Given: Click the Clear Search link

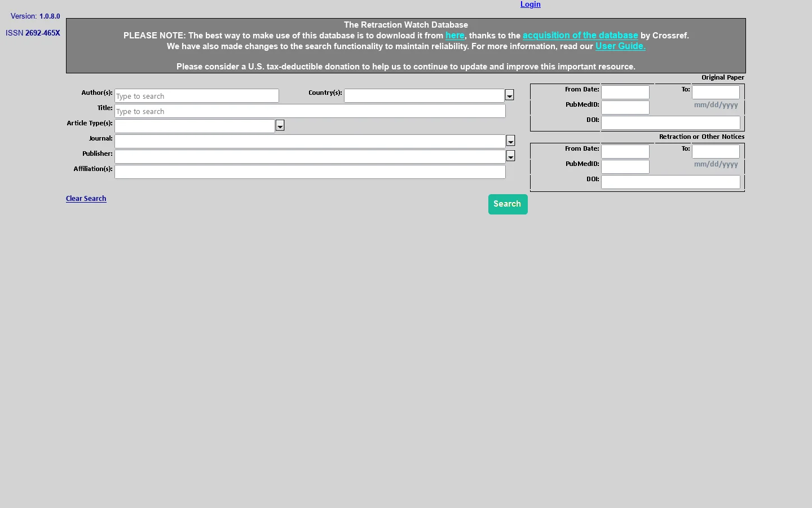Looking at the screenshot, I should (x=86, y=199).
